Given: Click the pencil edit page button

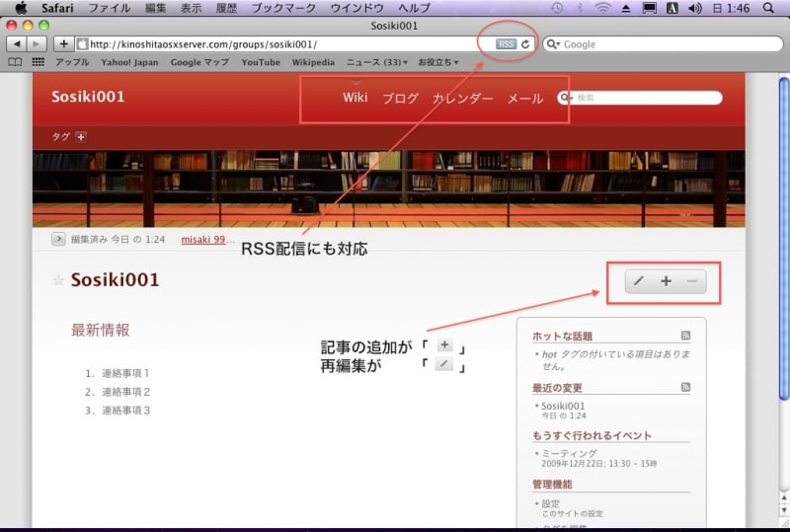Looking at the screenshot, I should click(x=639, y=281).
